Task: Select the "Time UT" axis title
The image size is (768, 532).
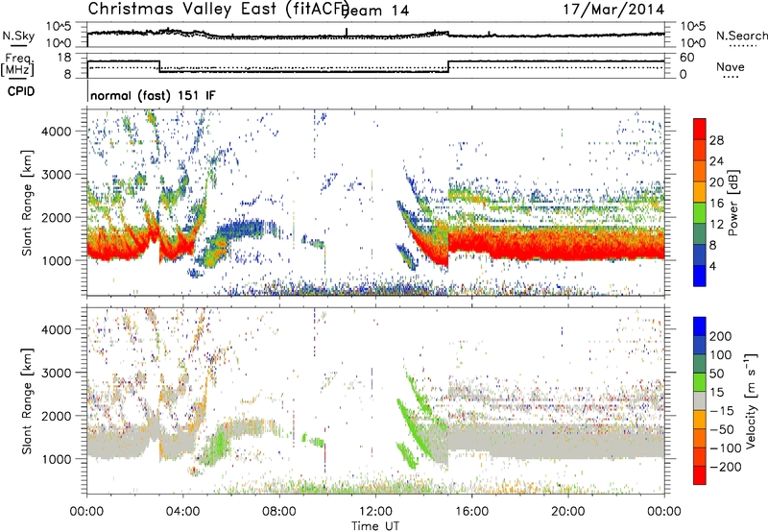Action: (x=375, y=526)
